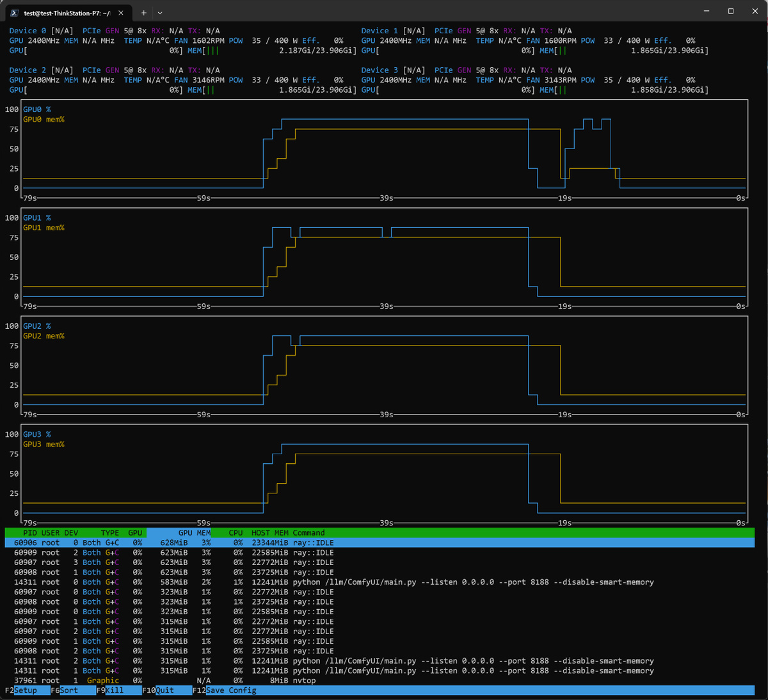Click the GPU1 % graph legend
This screenshot has height=700, width=768.
[37, 218]
